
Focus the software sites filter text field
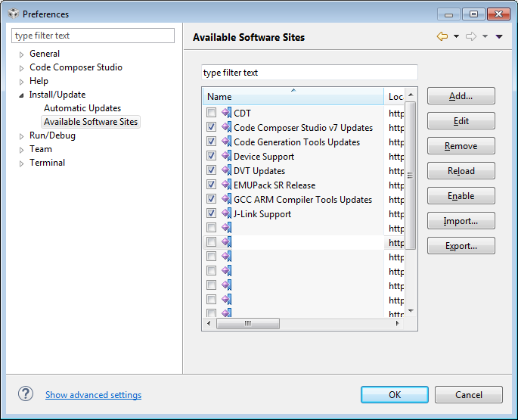[309, 73]
